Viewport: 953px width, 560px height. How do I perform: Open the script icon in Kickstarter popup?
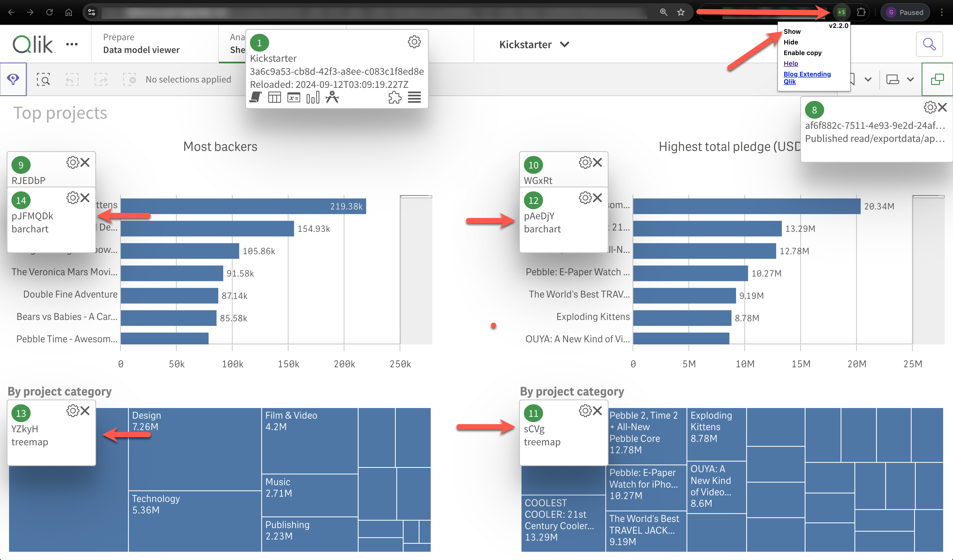coord(256,98)
